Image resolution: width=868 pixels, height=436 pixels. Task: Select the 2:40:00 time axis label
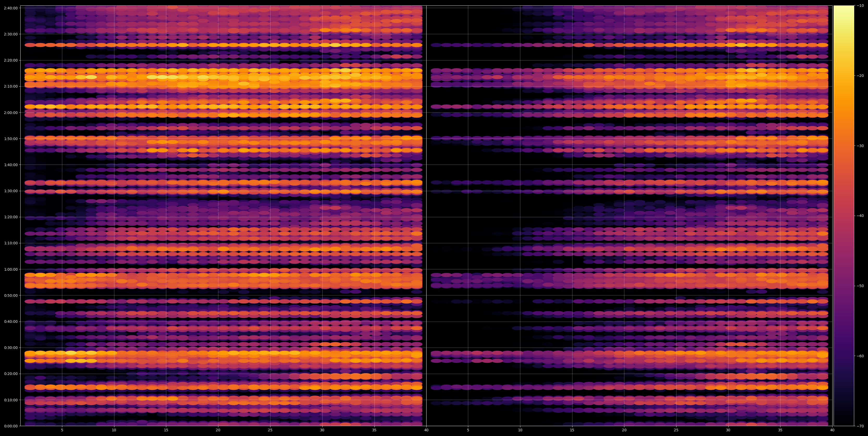[11, 8]
